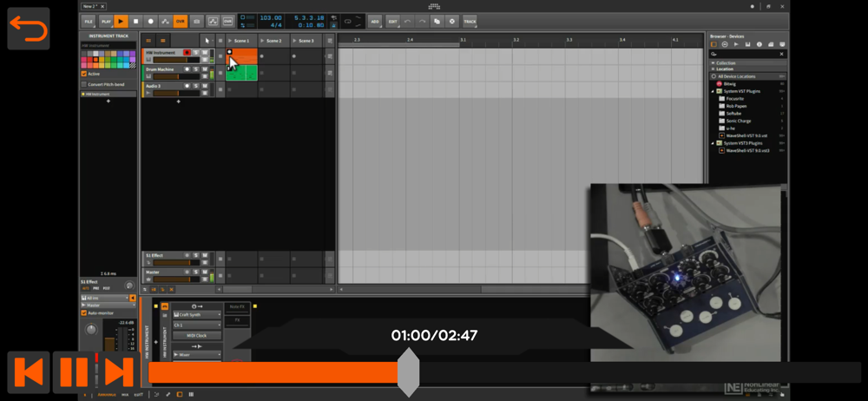Screen dimensions: 868x401
Task: Click the Drum Machine volume fader
Action: pos(176,76)
